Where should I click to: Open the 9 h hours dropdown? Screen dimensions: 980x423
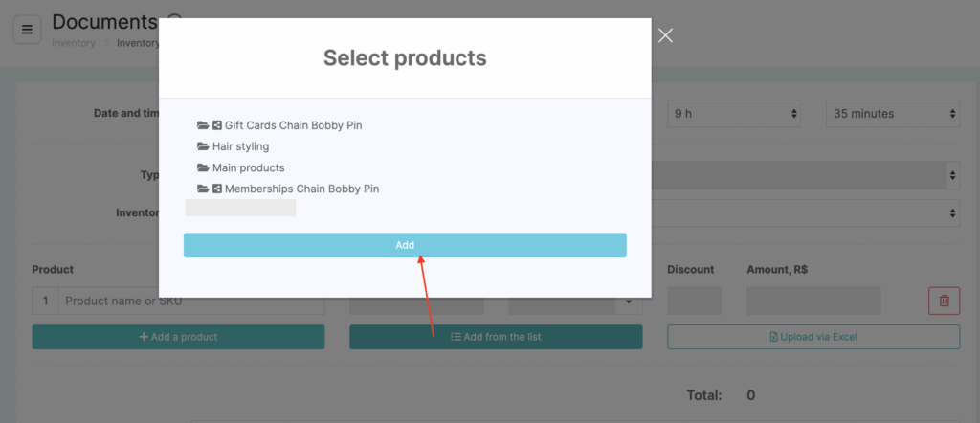[x=734, y=114]
